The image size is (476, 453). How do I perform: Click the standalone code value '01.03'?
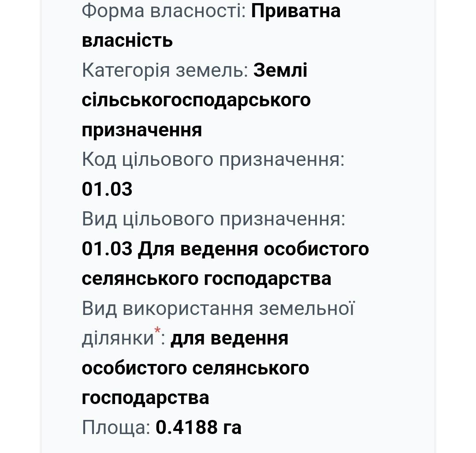[107, 189]
